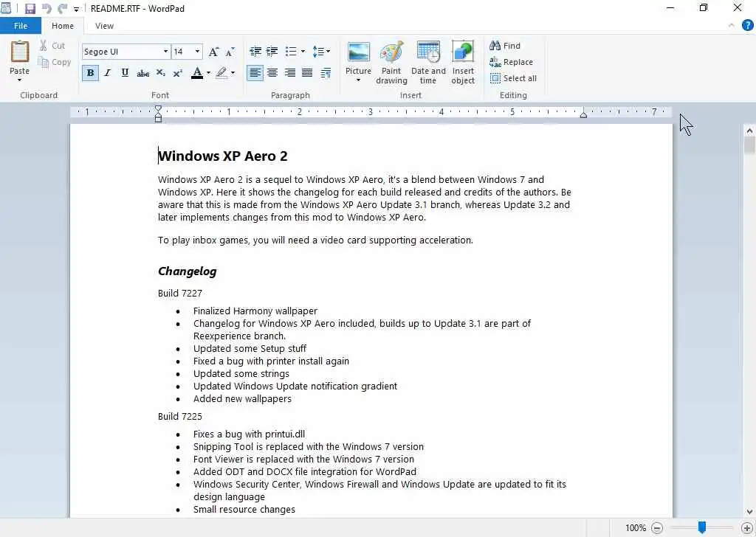Image resolution: width=756 pixels, height=537 pixels.
Task: Click the vertical scrollbar down arrow
Action: (x=749, y=512)
